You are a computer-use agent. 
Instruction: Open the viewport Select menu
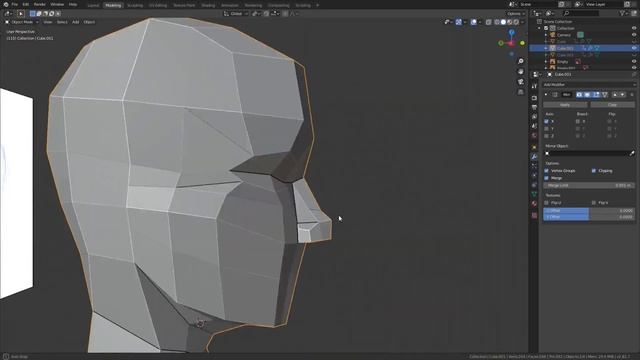(x=62, y=22)
